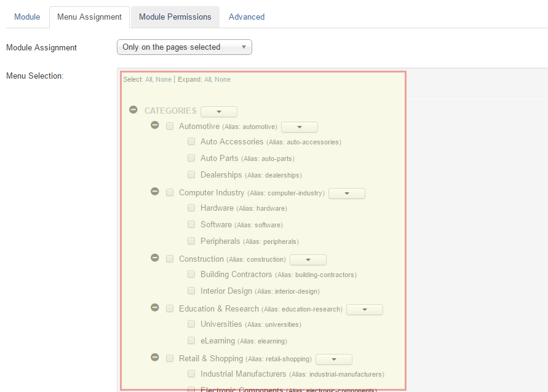Open the dropdown beside Retail & Shopping

click(334, 359)
